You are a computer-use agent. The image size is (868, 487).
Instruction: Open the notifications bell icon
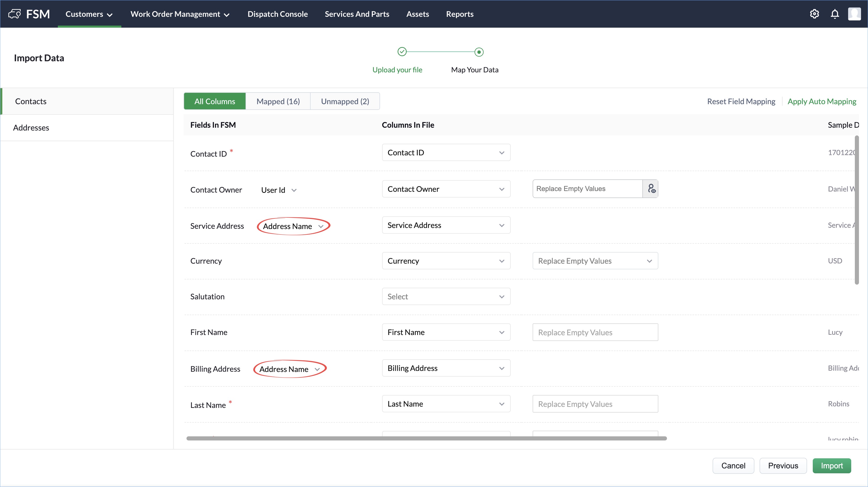(835, 14)
